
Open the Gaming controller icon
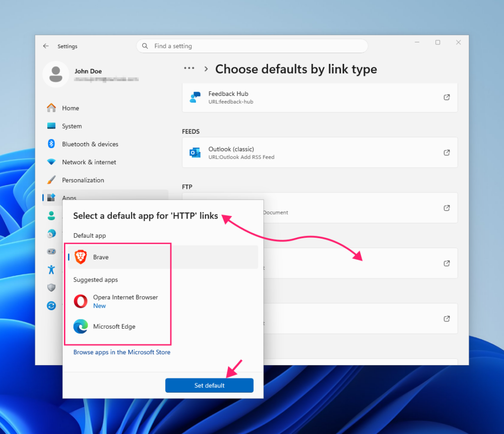pos(51,251)
